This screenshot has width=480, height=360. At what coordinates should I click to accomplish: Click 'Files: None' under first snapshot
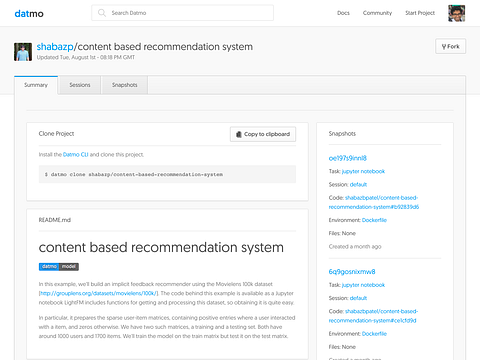click(342, 233)
